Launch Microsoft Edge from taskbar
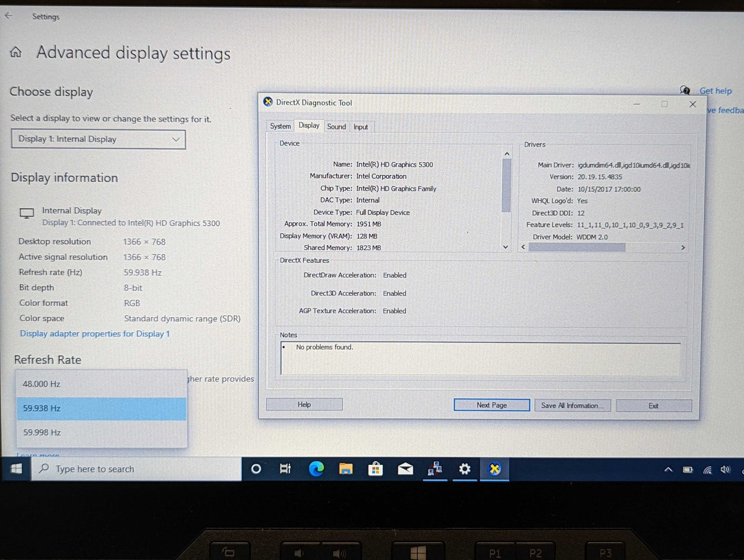Image resolution: width=744 pixels, height=560 pixels. (x=316, y=469)
